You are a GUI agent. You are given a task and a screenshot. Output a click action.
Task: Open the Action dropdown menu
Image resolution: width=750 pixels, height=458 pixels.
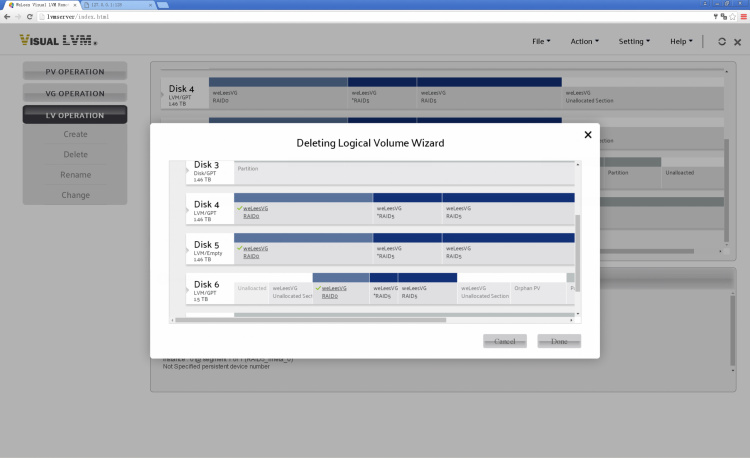[x=584, y=42]
